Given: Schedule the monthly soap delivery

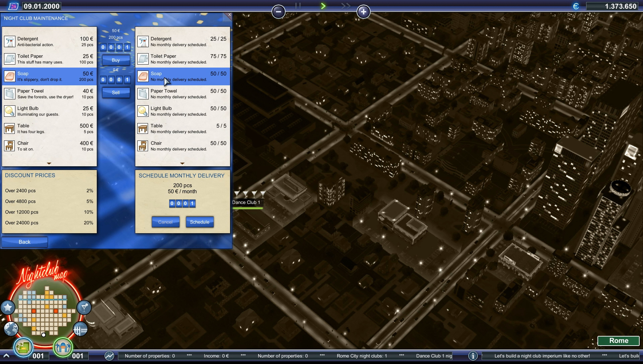Looking at the screenshot, I should pyautogui.click(x=200, y=222).
